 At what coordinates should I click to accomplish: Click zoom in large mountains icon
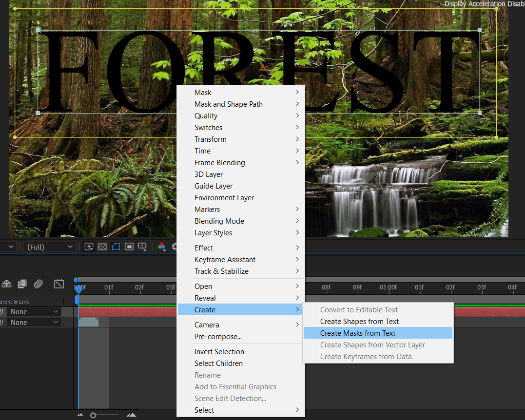pyautogui.click(x=132, y=415)
